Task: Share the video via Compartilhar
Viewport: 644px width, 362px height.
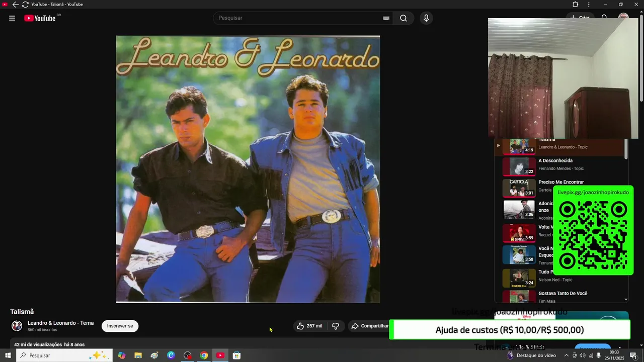Action: click(370, 326)
